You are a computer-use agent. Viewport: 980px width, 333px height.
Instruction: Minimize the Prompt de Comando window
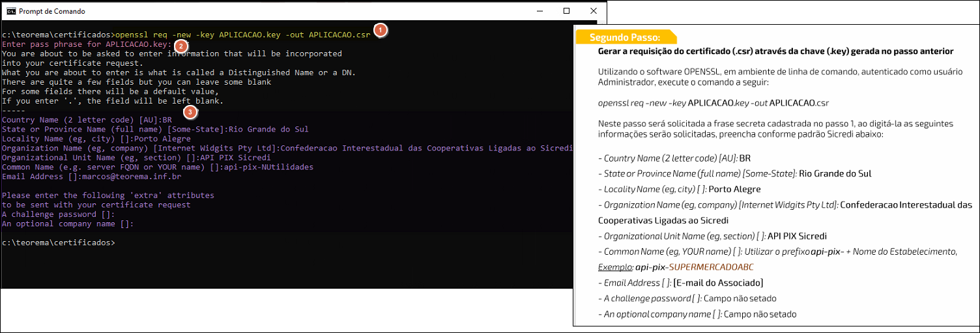pos(540,11)
